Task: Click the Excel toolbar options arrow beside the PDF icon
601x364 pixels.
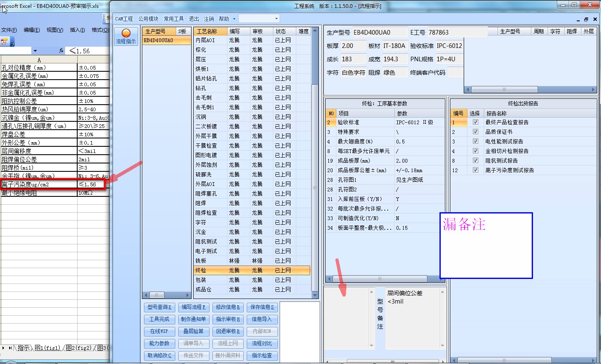Action: [13, 42]
